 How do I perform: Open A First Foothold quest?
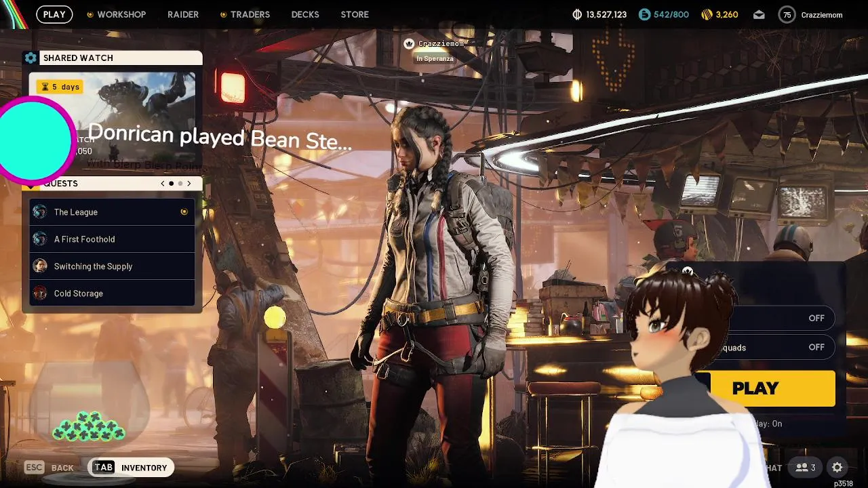(x=112, y=239)
